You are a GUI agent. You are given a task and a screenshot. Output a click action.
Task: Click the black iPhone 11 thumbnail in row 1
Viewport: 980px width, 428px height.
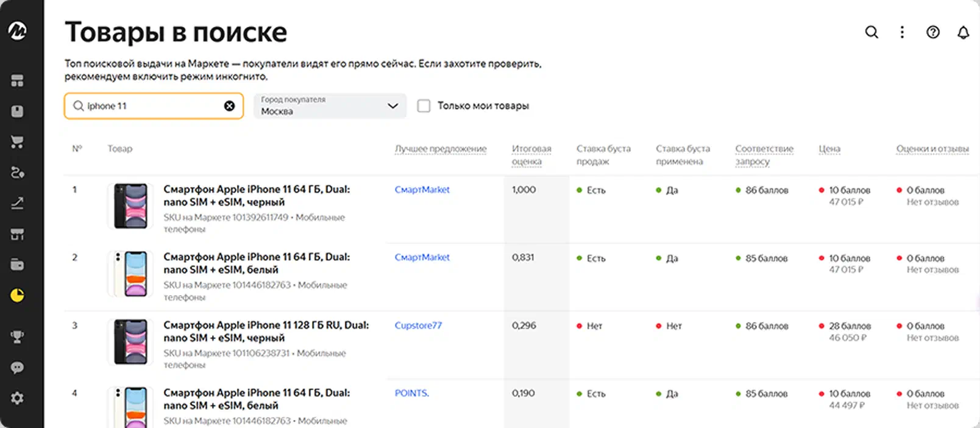(x=130, y=206)
